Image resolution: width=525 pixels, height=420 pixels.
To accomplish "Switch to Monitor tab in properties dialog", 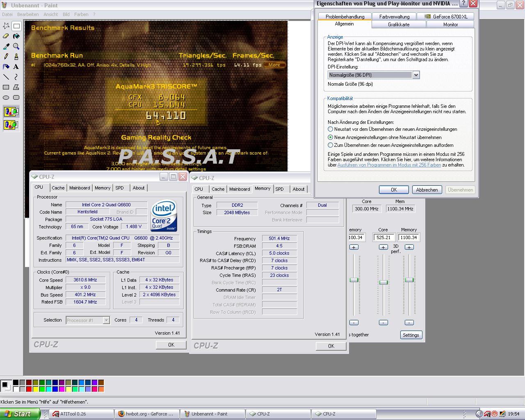I will 450,25.
